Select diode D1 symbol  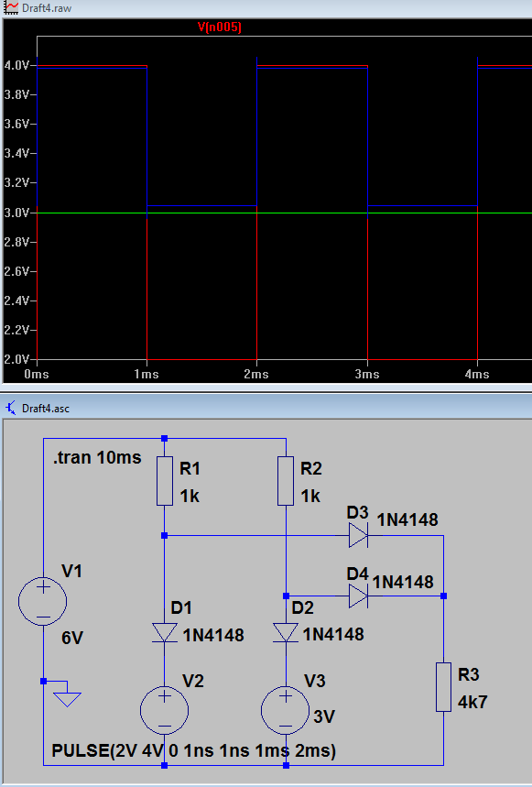pyautogui.click(x=165, y=632)
